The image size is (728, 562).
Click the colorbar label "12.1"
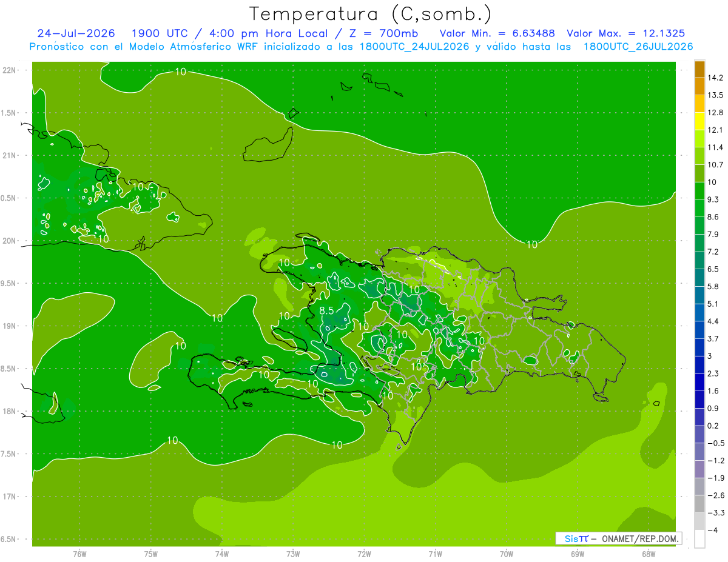(x=716, y=130)
